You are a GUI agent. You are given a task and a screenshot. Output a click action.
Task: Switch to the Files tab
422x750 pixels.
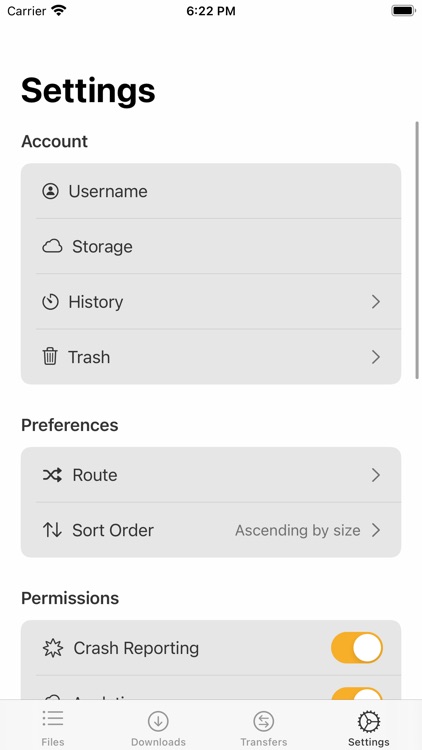coord(53,728)
